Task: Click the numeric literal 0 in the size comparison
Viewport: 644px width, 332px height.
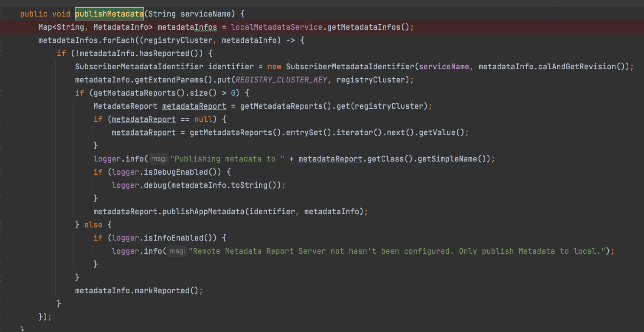Action: tap(233, 93)
